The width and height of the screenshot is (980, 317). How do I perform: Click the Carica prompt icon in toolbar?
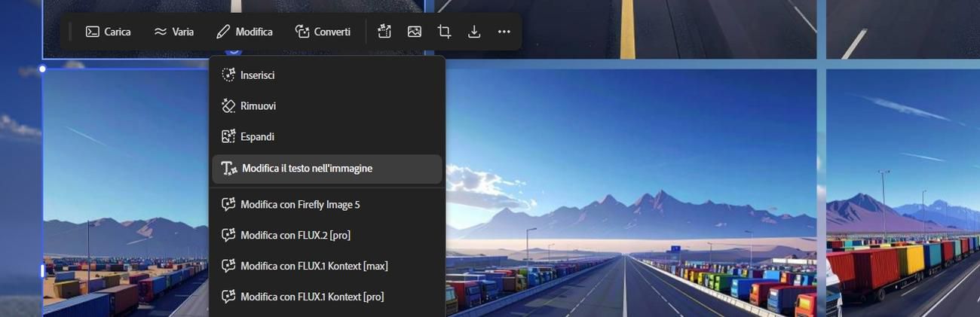(93, 32)
